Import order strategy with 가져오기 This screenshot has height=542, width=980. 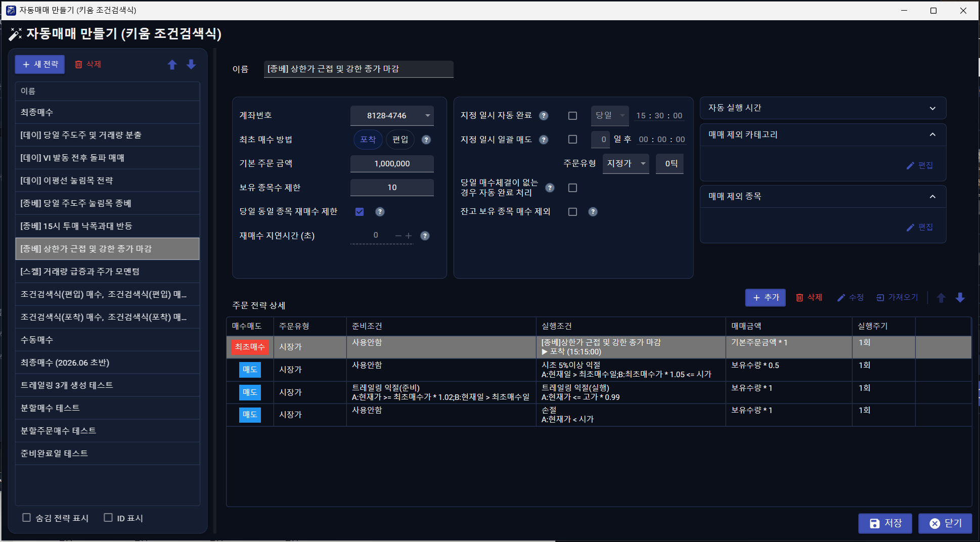point(897,297)
